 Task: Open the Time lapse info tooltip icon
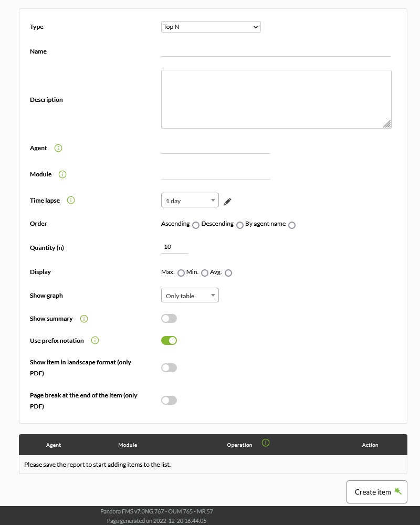[x=71, y=200]
